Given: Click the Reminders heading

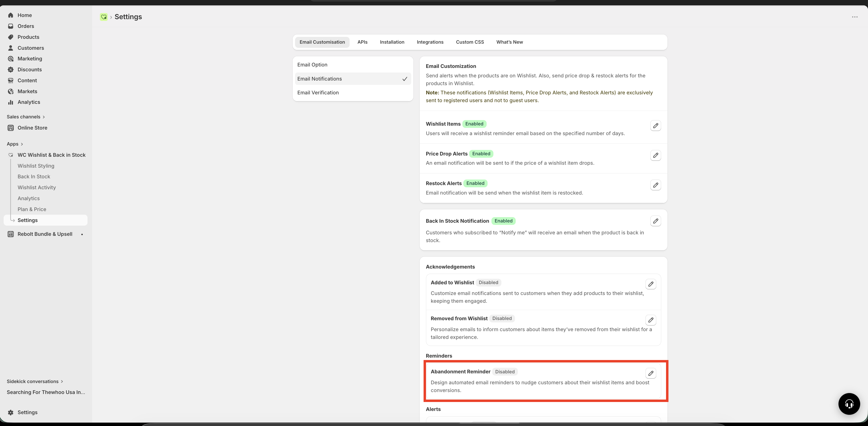Looking at the screenshot, I should click(x=439, y=356).
